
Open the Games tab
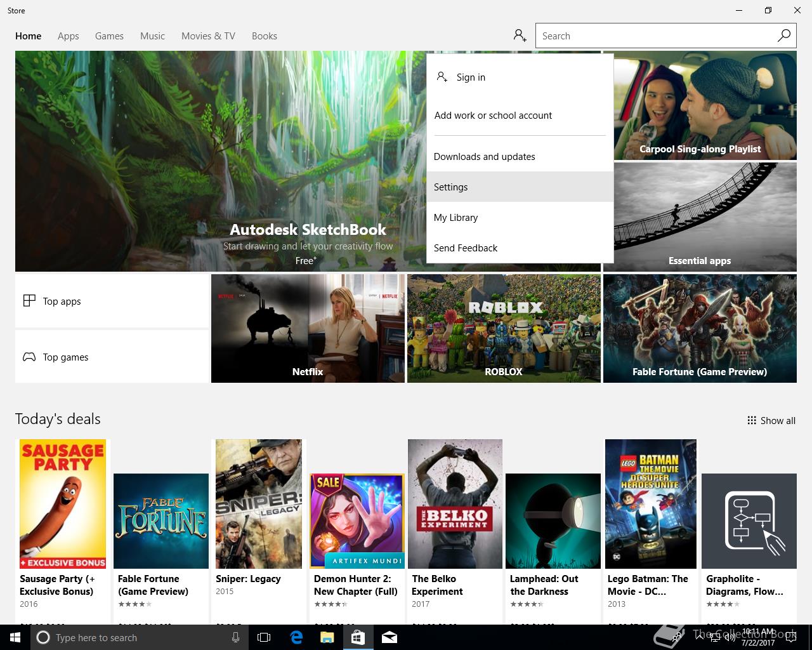(x=109, y=36)
